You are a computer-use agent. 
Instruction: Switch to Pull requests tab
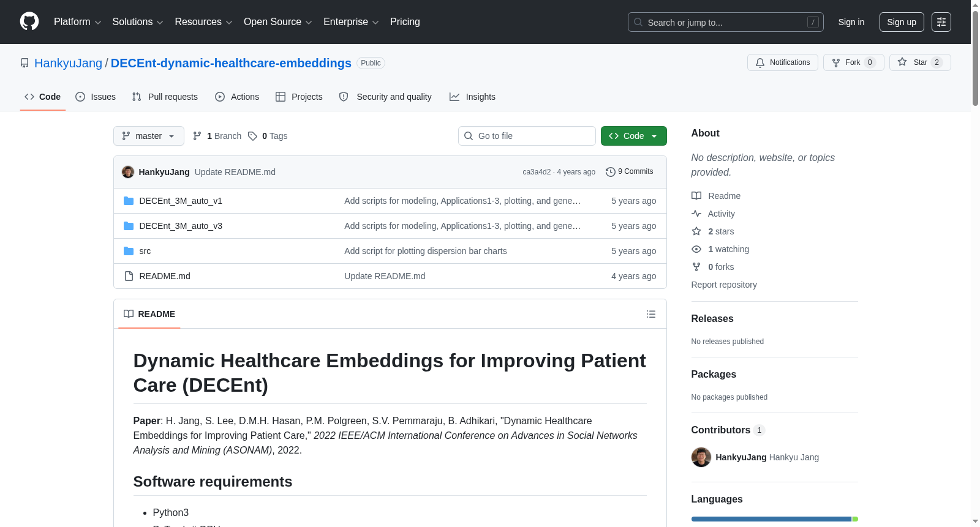[x=165, y=97]
